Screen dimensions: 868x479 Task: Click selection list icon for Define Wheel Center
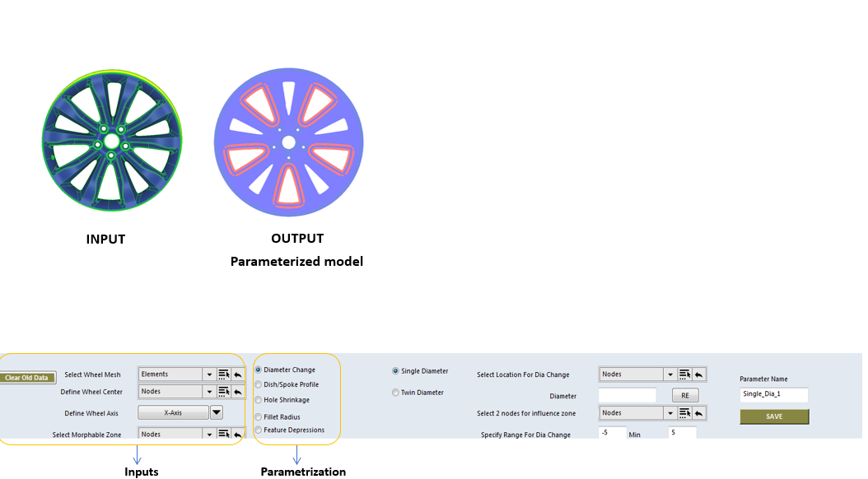click(224, 392)
